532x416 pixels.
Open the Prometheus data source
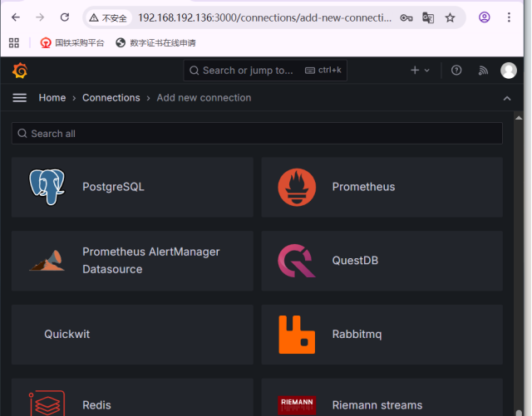coord(382,187)
